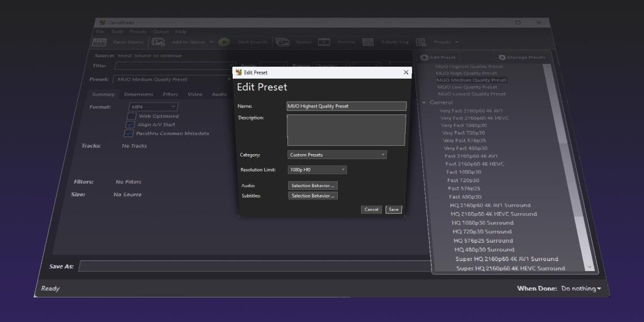This screenshot has height=322, width=644.
Task: Select MUO Highest Quality Preset in list
Action: (469, 66)
